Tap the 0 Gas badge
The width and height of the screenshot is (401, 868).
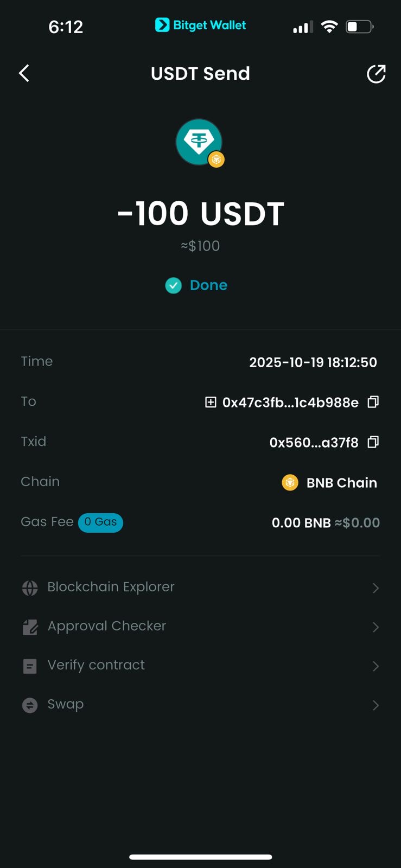100,522
